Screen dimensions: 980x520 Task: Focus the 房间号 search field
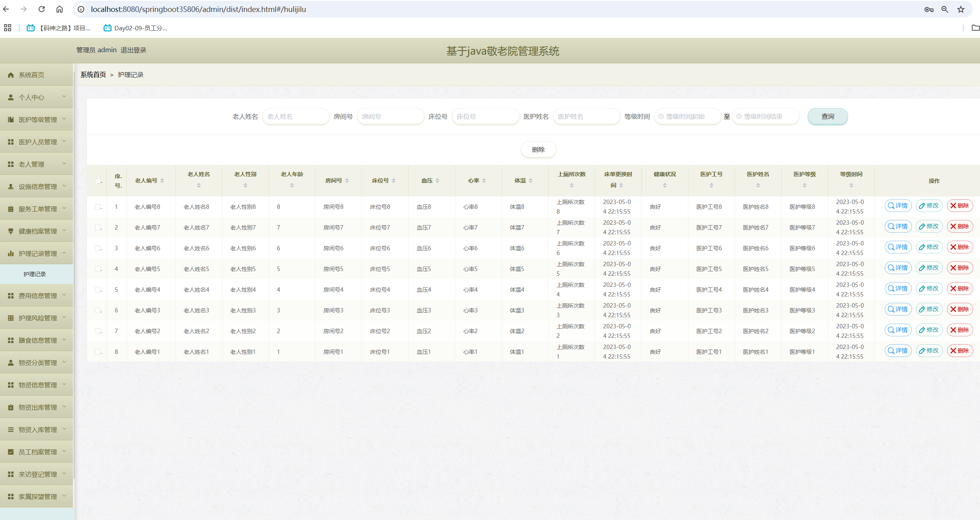tap(390, 116)
